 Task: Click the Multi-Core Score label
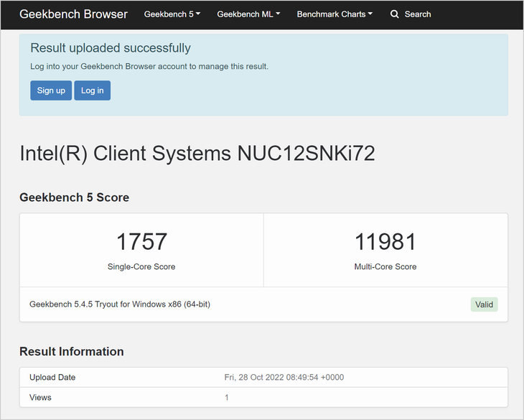[385, 266]
